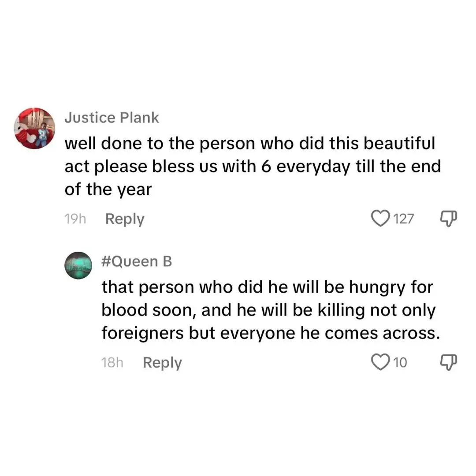
Task: Like Justice Plank's comment with the heart
Action: pyautogui.click(x=381, y=218)
